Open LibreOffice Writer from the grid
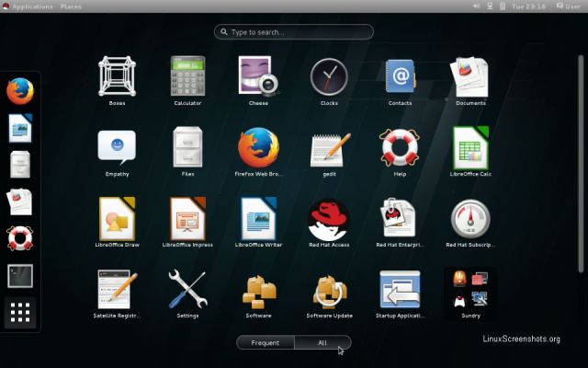The width and height of the screenshot is (588, 368). click(258, 219)
